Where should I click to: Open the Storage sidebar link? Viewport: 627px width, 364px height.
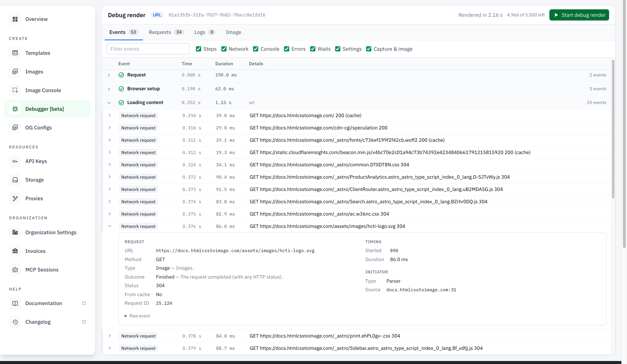click(48, 180)
